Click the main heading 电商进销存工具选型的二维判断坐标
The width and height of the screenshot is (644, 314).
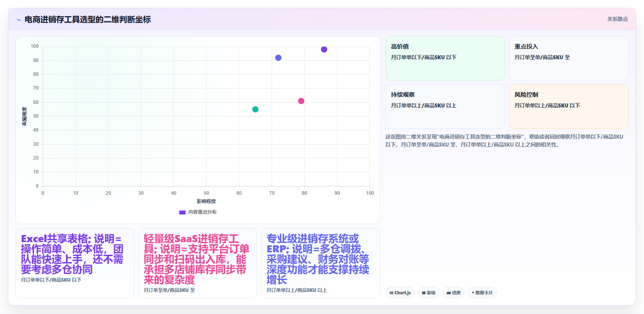tap(88, 19)
